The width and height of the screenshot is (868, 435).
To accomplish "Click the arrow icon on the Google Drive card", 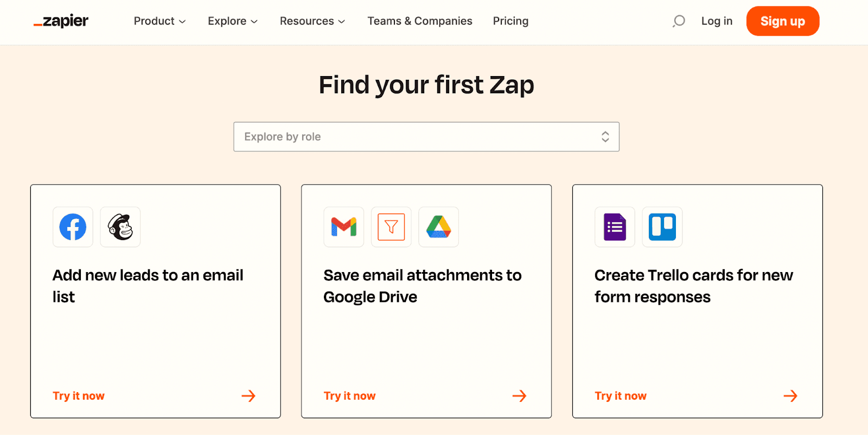I will click(x=519, y=395).
